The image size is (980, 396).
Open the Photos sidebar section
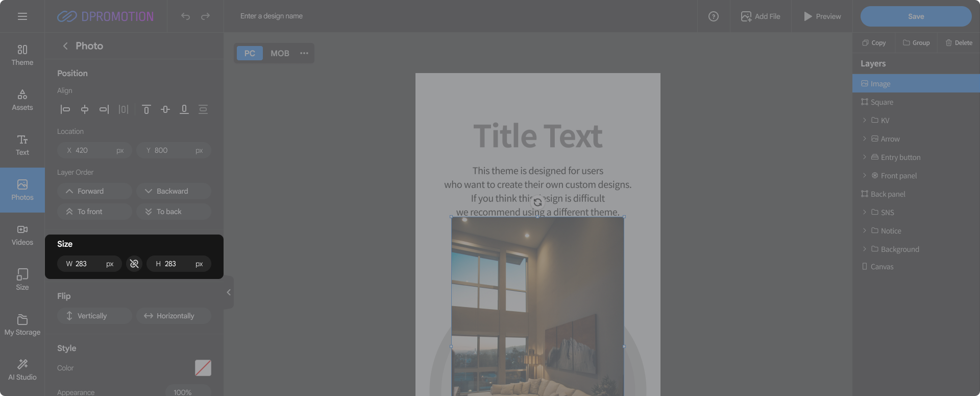(x=22, y=190)
